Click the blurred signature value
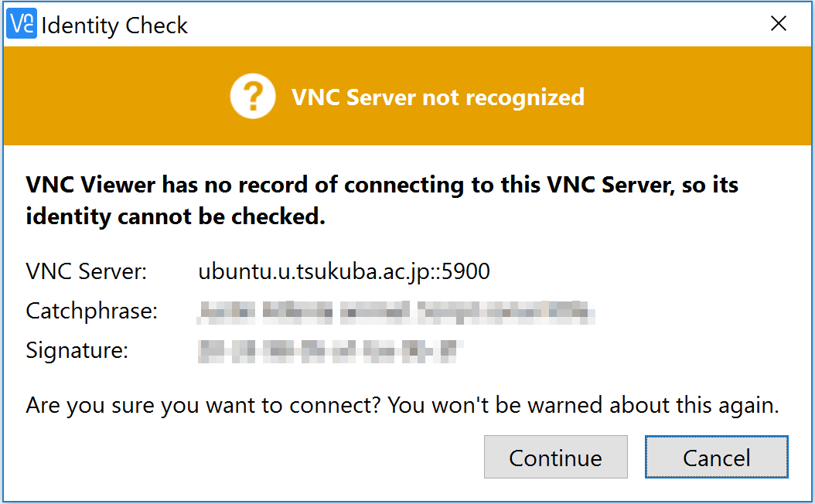Viewport: 815px width, 504px height. point(329,350)
